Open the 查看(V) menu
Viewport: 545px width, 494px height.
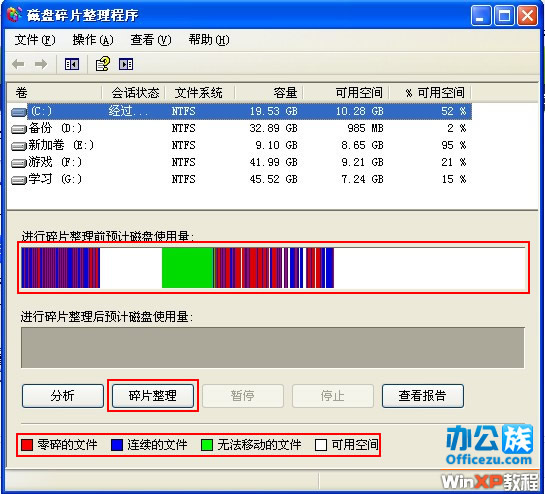coord(151,40)
